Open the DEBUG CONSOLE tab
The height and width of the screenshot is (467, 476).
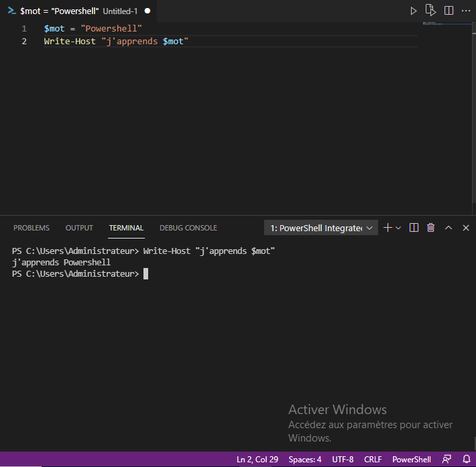[188, 228]
